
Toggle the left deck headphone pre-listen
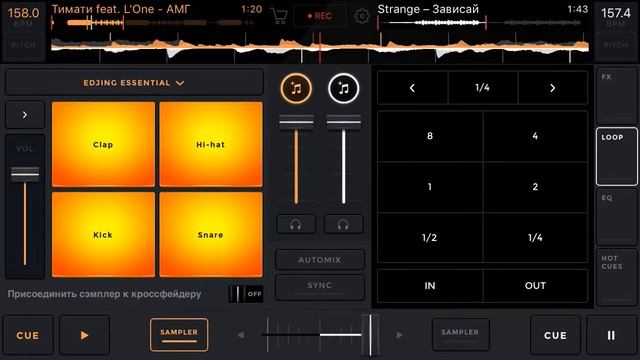click(x=296, y=224)
